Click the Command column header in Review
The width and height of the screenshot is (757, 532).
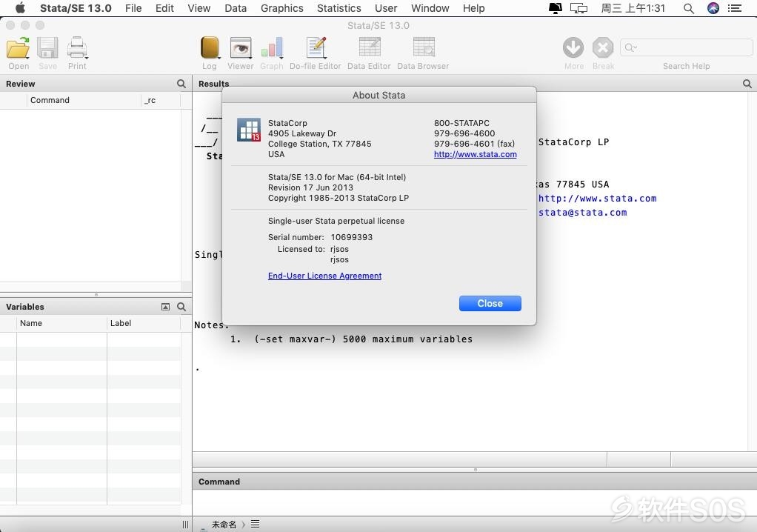pos(84,100)
